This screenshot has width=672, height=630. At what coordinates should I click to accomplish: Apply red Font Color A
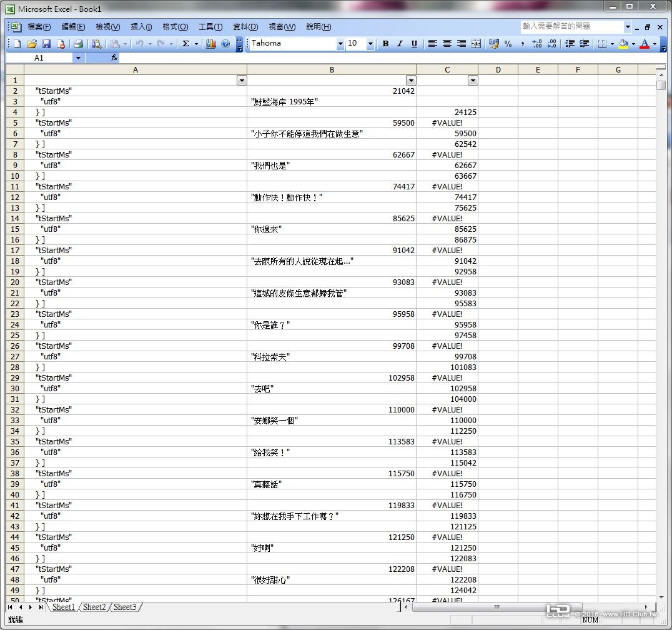coord(645,44)
